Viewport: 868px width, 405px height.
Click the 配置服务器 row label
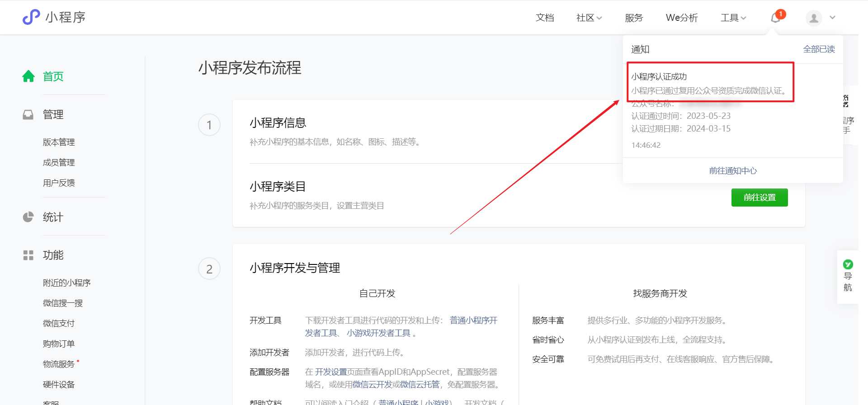269,372
